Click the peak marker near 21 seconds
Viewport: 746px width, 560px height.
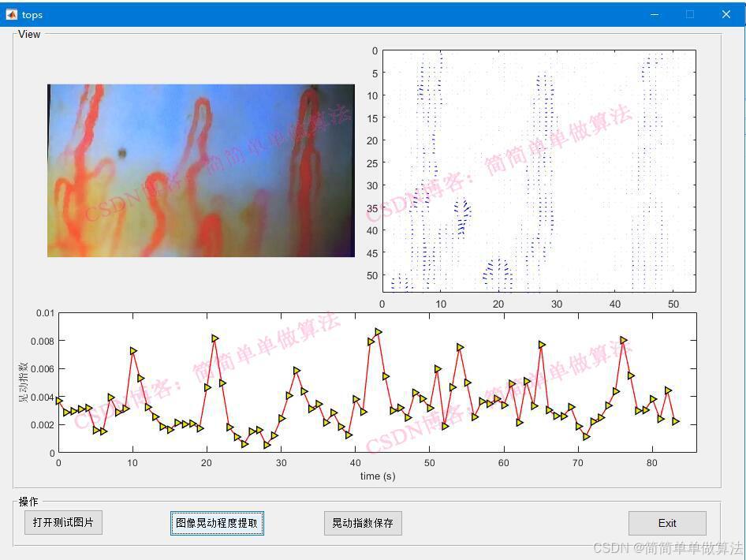pos(215,338)
